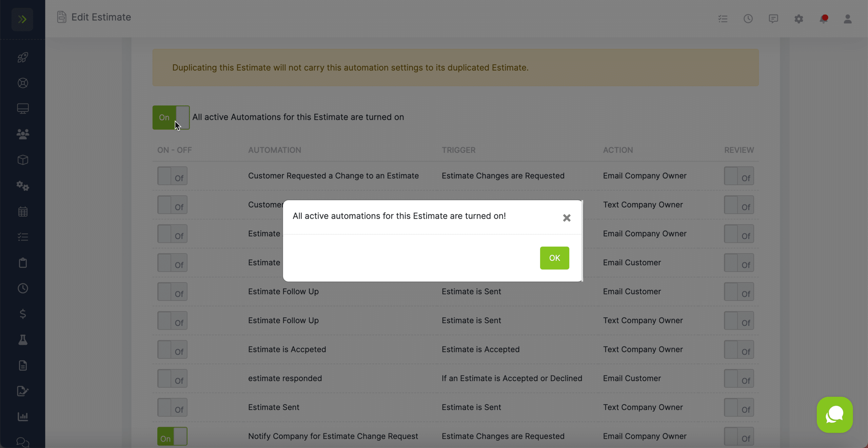Open the people group icon in sidebar

tap(23, 134)
